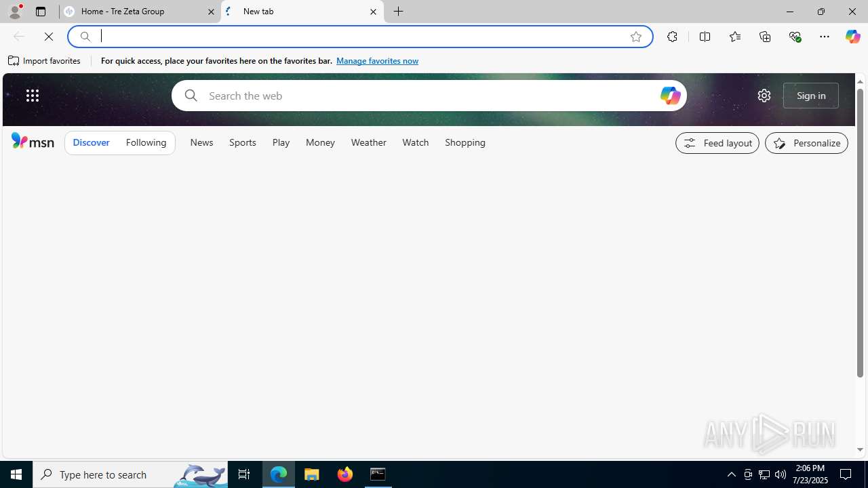
Task: Open the Sports section
Action: [x=243, y=142]
